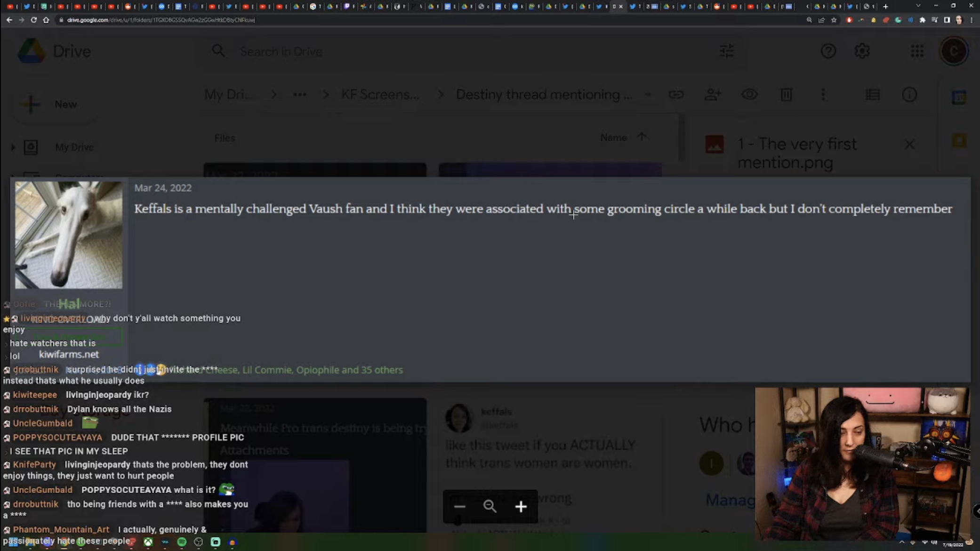Go to KF Screens... breadcrumb folder

(380, 95)
